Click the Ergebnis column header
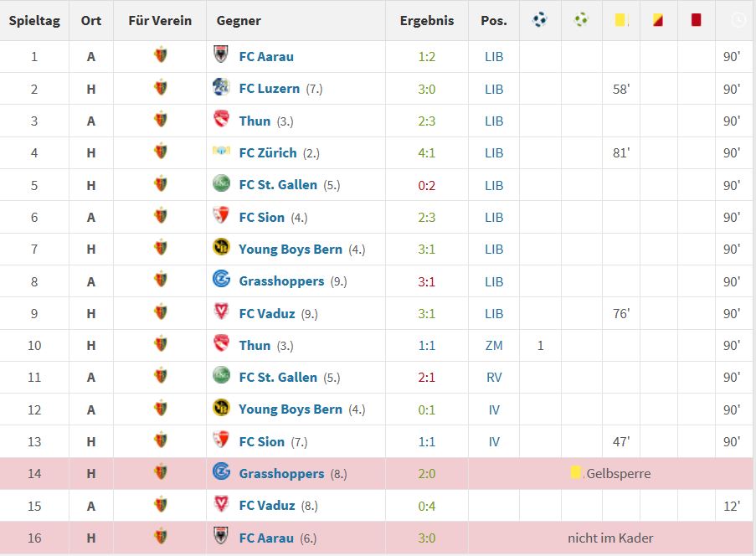This screenshot has width=756, height=556. tap(426, 20)
